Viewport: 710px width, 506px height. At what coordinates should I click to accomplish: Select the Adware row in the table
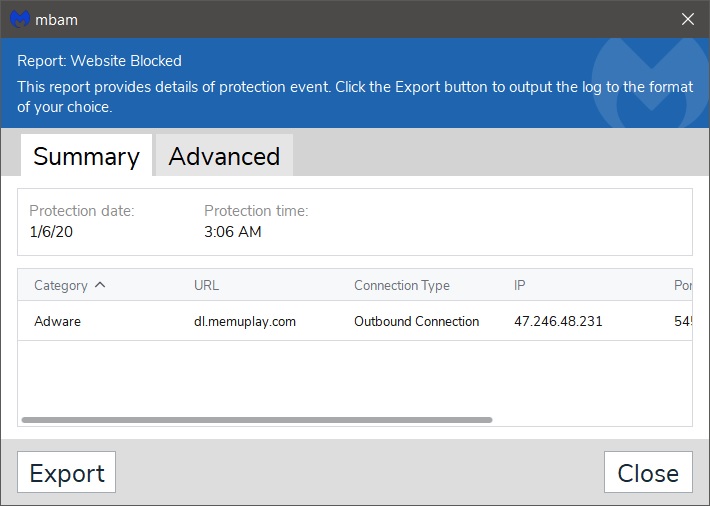click(x=355, y=321)
